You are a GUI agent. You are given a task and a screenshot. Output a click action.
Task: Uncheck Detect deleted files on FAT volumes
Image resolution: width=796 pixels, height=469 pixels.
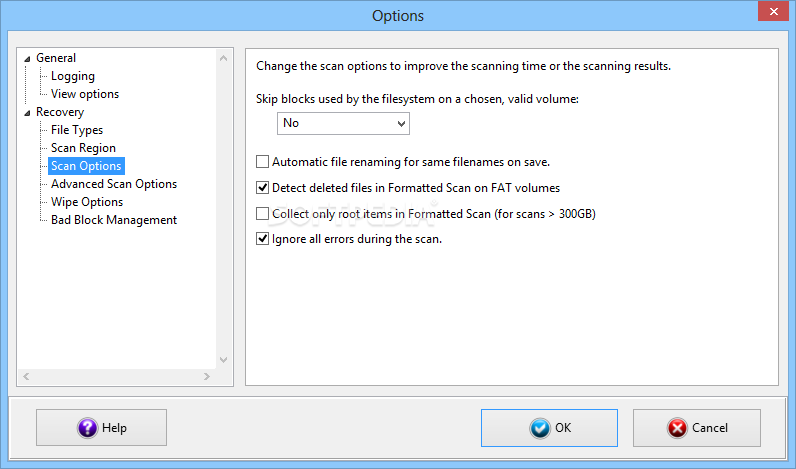(x=262, y=188)
